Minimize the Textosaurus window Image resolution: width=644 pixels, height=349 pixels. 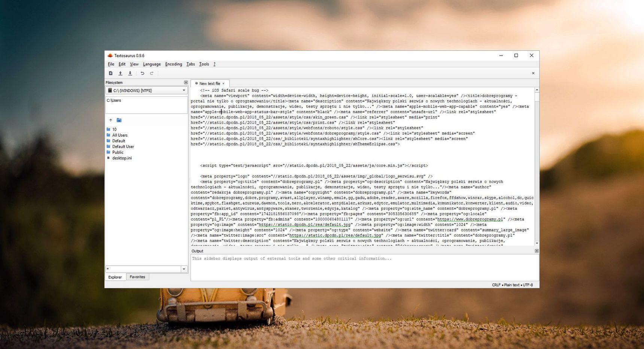coord(501,55)
